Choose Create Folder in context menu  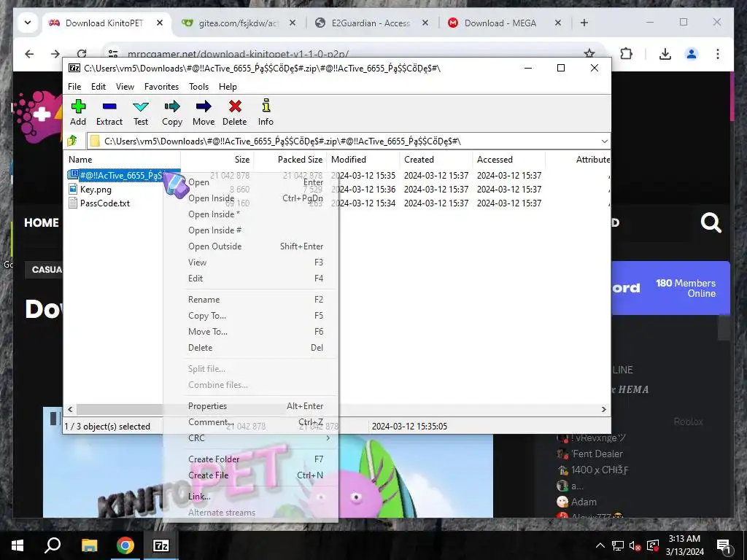[x=255, y=459]
